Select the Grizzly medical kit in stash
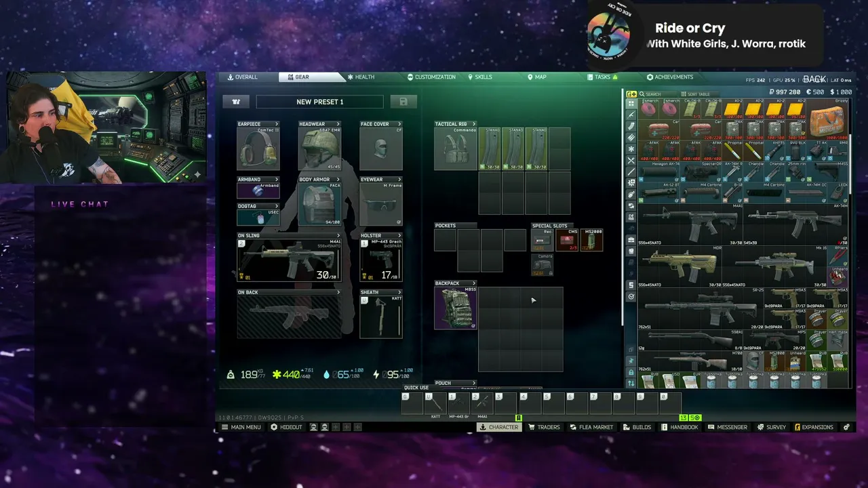868x488 pixels. 828,119
